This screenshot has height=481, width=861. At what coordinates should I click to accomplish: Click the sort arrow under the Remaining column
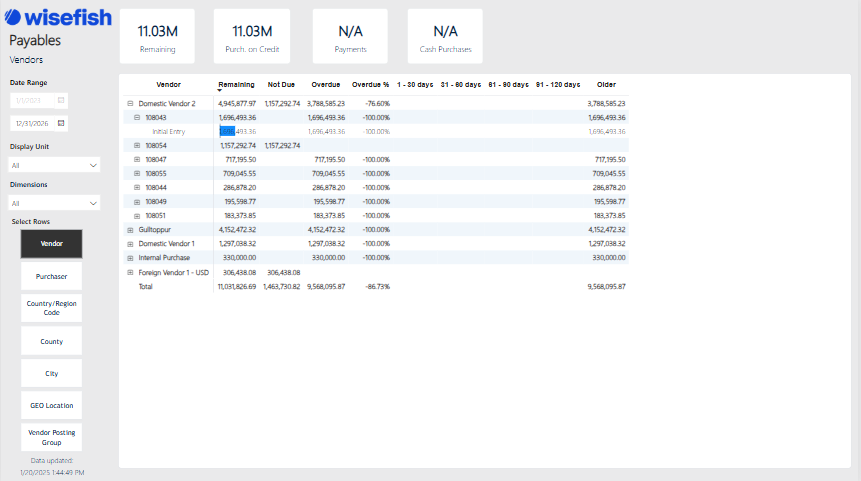coord(220,91)
